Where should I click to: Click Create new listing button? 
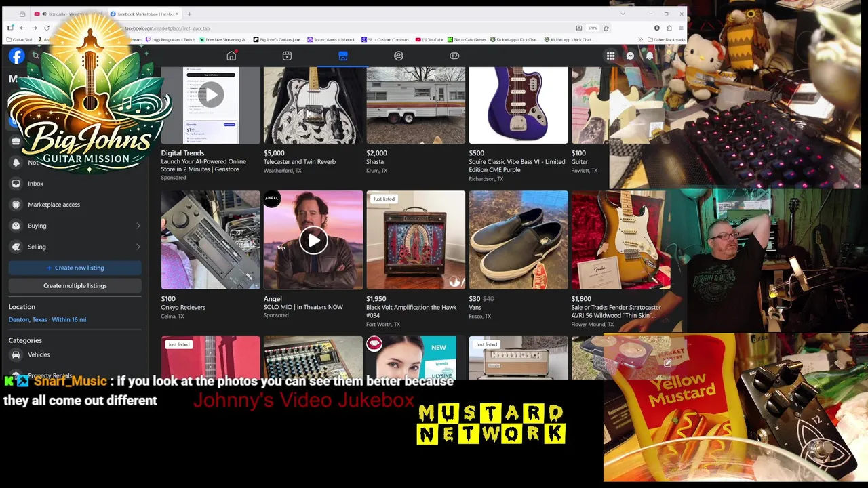(x=75, y=268)
